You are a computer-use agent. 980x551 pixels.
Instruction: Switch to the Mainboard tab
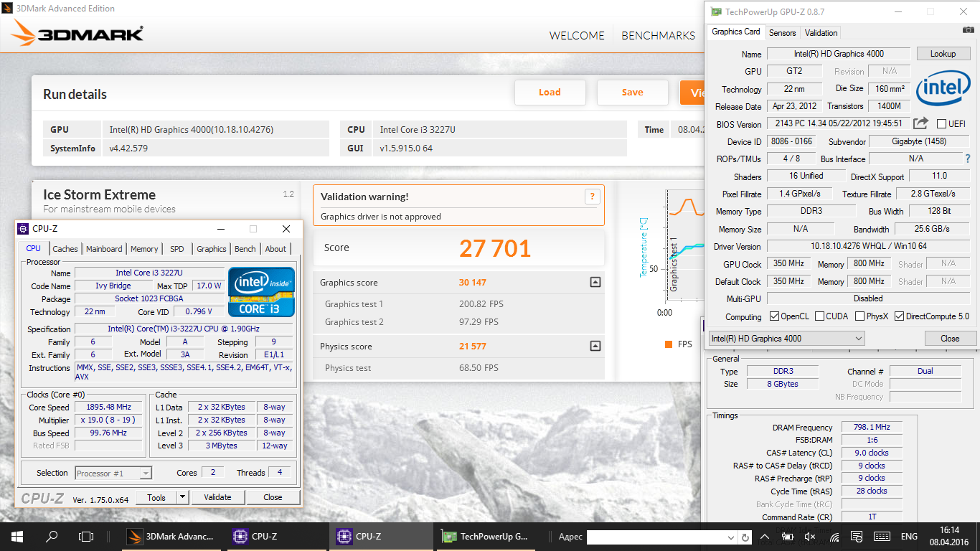pos(104,249)
